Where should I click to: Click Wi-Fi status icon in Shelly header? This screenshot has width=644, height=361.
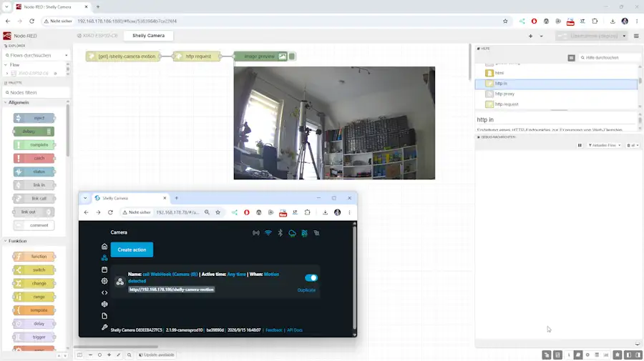pyautogui.click(x=268, y=233)
